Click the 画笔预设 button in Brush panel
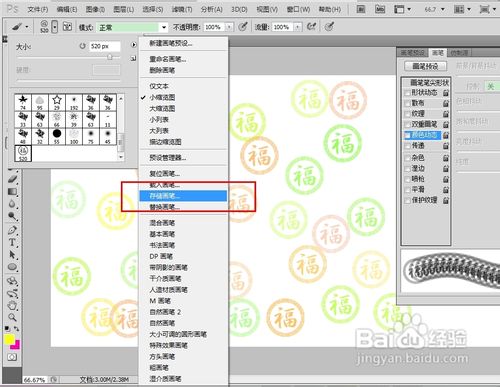 425,66
